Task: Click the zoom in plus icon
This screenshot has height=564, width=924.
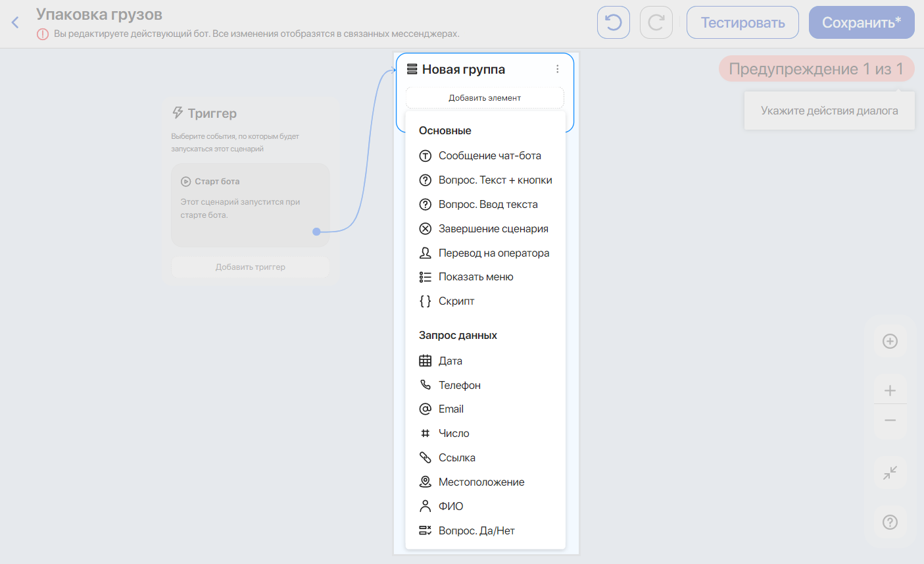Action: click(x=890, y=390)
